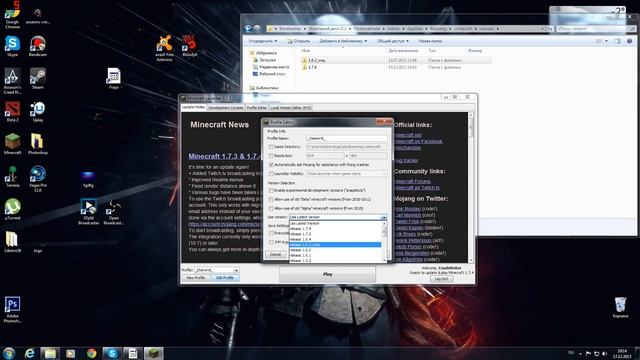Choose 'release 1.7.4' from version list
Image resolution: width=640 pixels, height=360 pixels.
(335, 229)
